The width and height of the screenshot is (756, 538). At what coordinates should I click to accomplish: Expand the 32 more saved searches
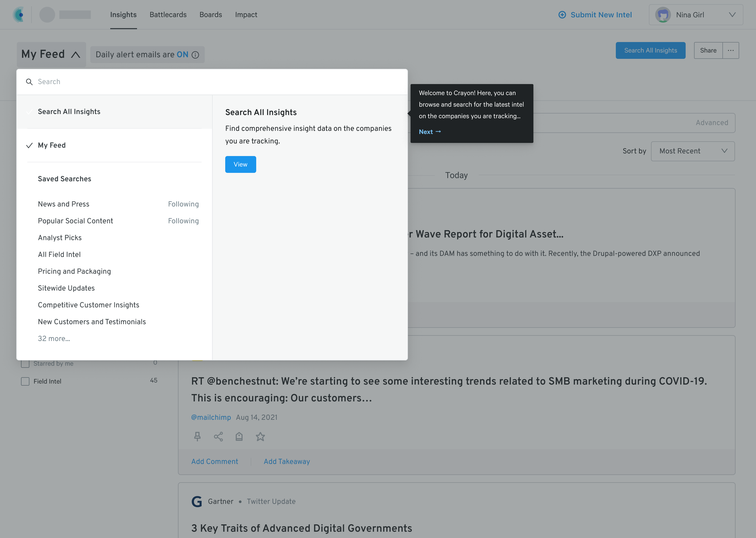point(54,339)
